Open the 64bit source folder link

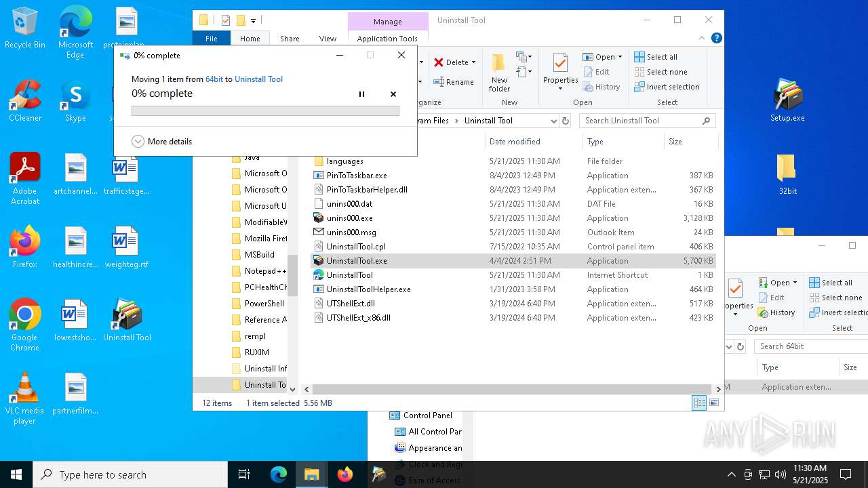click(x=214, y=79)
